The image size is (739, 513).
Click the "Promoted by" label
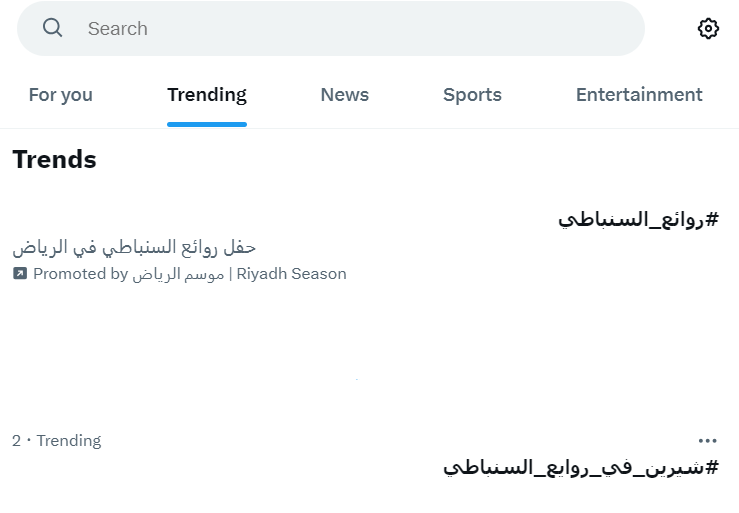80,273
